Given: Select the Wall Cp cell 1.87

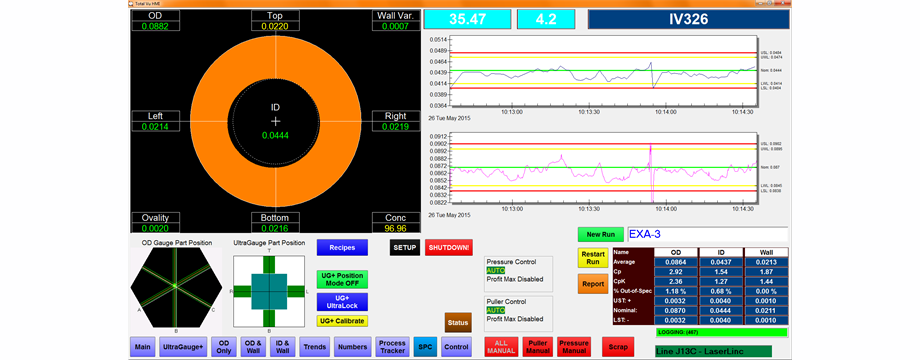Looking at the screenshot, I should pyautogui.click(x=766, y=273).
